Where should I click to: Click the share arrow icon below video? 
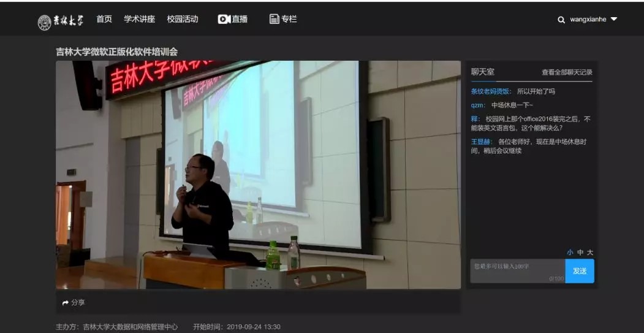point(66,303)
